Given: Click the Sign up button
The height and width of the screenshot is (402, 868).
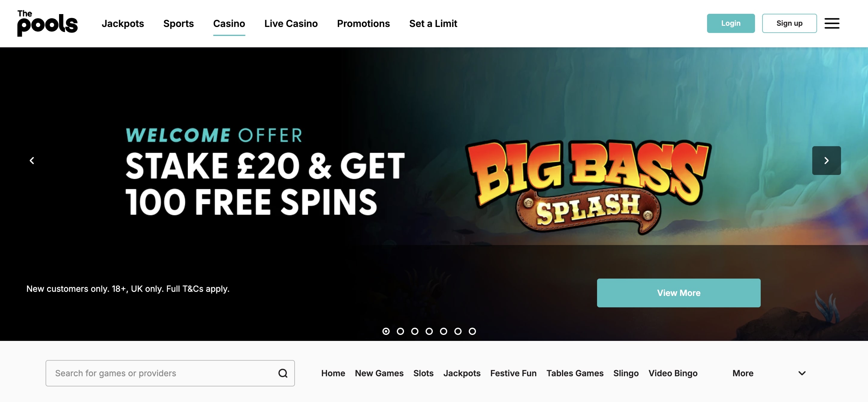Looking at the screenshot, I should pyautogui.click(x=789, y=23).
